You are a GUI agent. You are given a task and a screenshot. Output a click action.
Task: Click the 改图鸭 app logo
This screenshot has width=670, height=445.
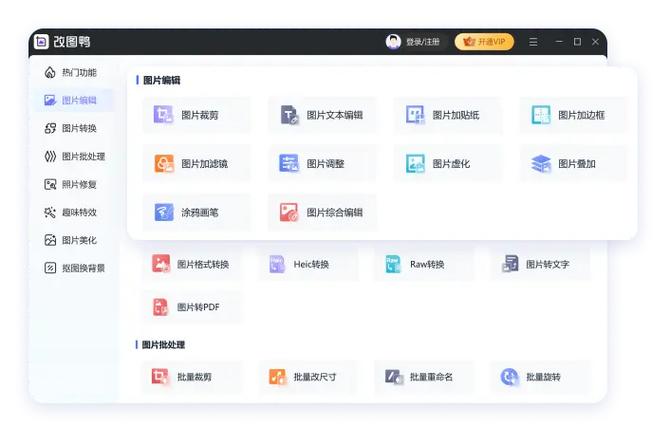(x=41, y=41)
